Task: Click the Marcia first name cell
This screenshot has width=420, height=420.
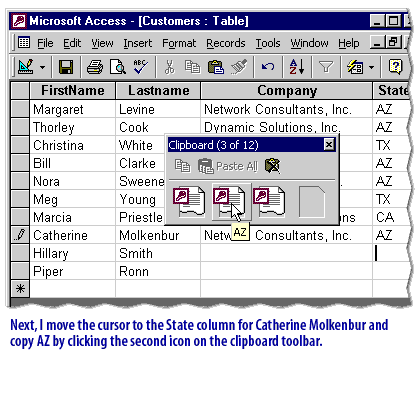Action: [x=73, y=217]
